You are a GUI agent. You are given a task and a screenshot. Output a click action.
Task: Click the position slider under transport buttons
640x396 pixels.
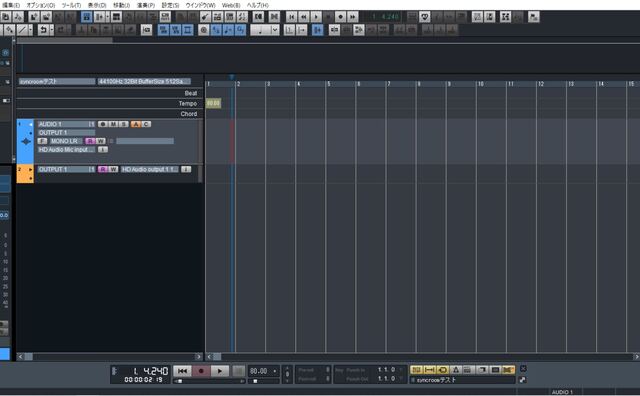click(209, 381)
